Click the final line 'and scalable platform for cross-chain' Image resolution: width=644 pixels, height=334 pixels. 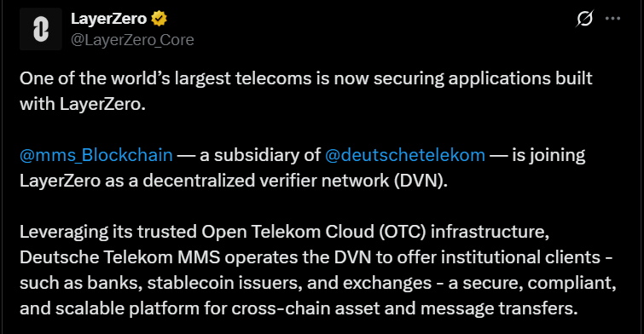click(299, 308)
